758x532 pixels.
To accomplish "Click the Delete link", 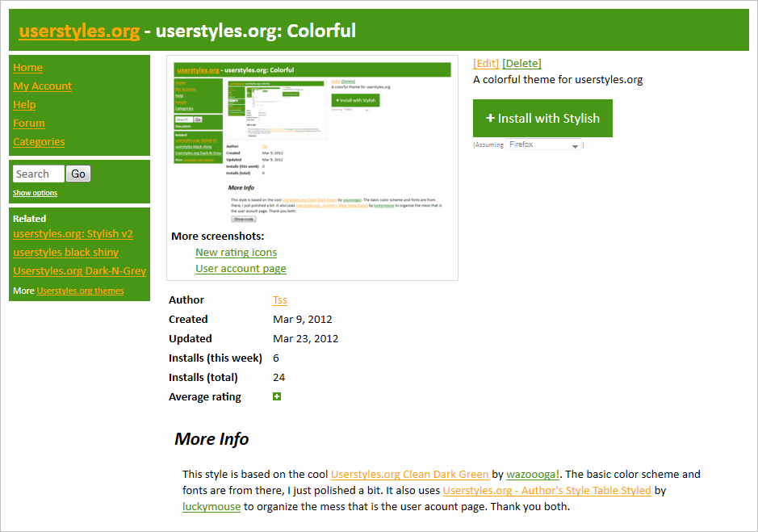I will click(521, 63).
